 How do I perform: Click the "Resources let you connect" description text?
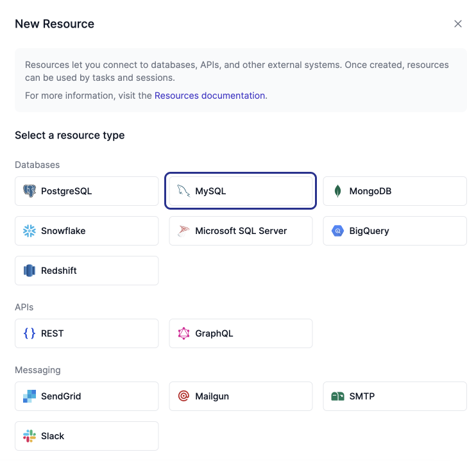click(237, 71)
